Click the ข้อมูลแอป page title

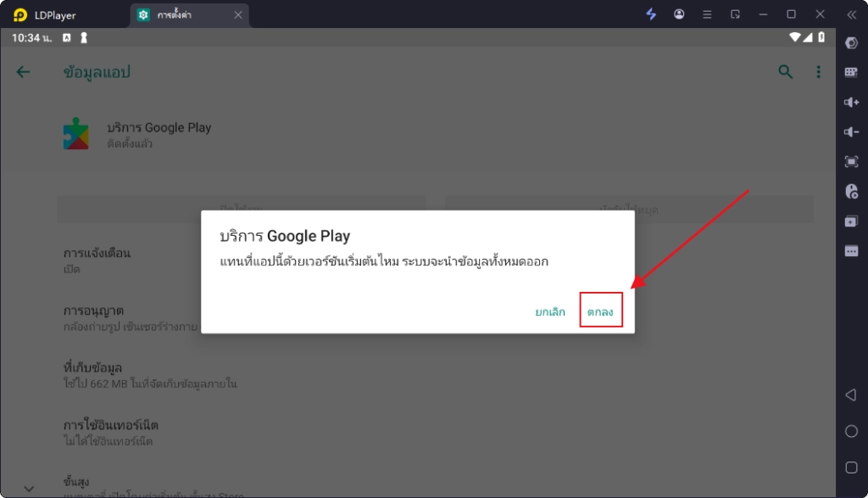click(97, 72)
